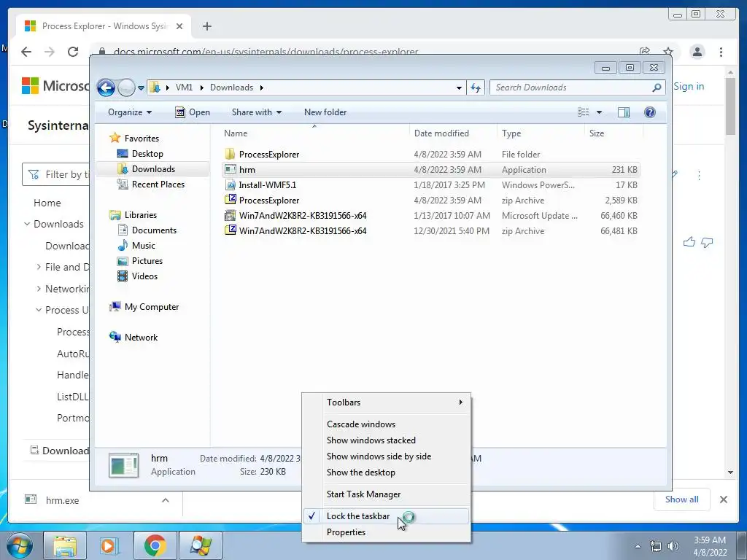Click the Explorer Back navigation arrow

click(x=106, y=87)
